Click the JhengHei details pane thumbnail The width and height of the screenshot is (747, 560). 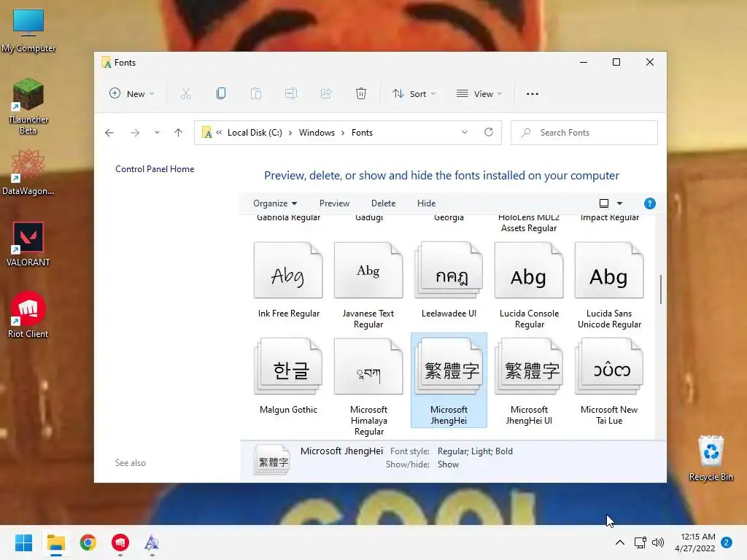click(272, 459)
